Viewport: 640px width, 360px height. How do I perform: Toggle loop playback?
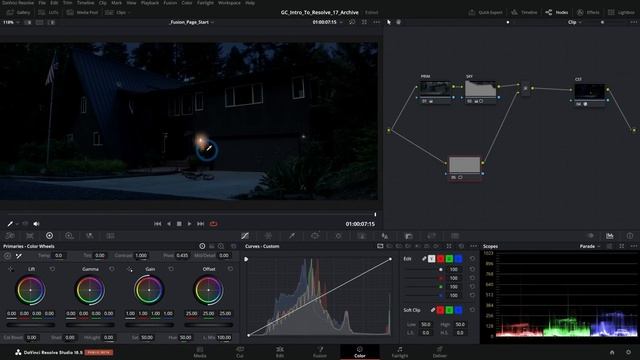click(x=213, y=224)
